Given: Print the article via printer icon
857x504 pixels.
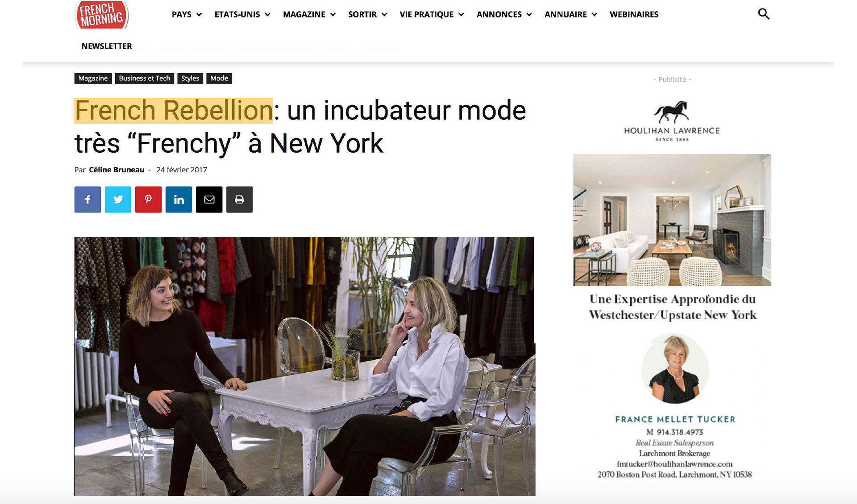Looking at the screenshot, I should pyautogui.click(x=239, y=200).
